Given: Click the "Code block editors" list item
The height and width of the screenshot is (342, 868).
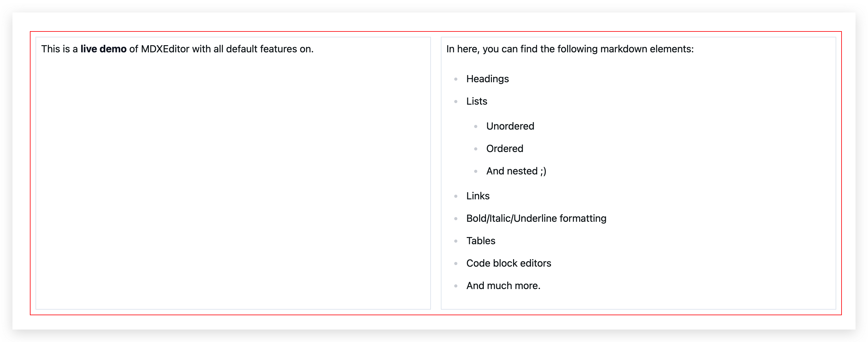Looking at the screenshot, I should [509, 263].
